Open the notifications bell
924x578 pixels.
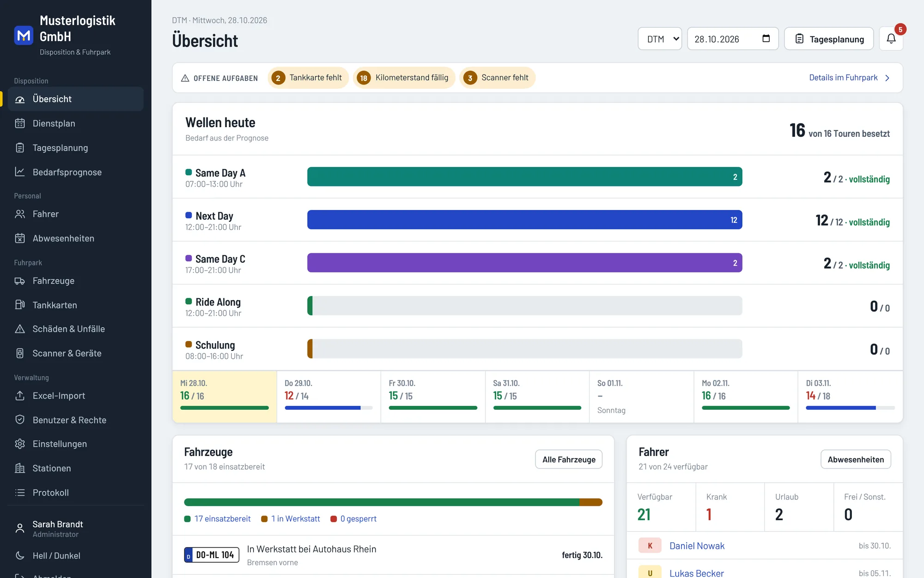pyautogui.click(x=891, y=39)
